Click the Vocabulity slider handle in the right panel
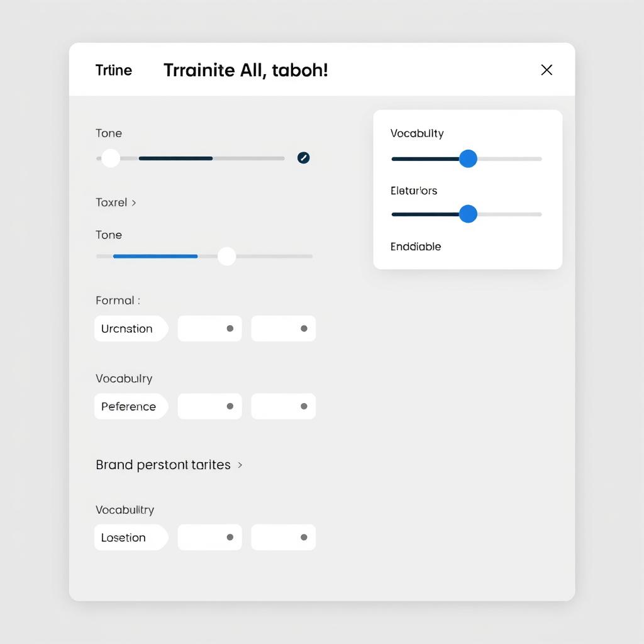Screen dimensions: 644x644 468,158
